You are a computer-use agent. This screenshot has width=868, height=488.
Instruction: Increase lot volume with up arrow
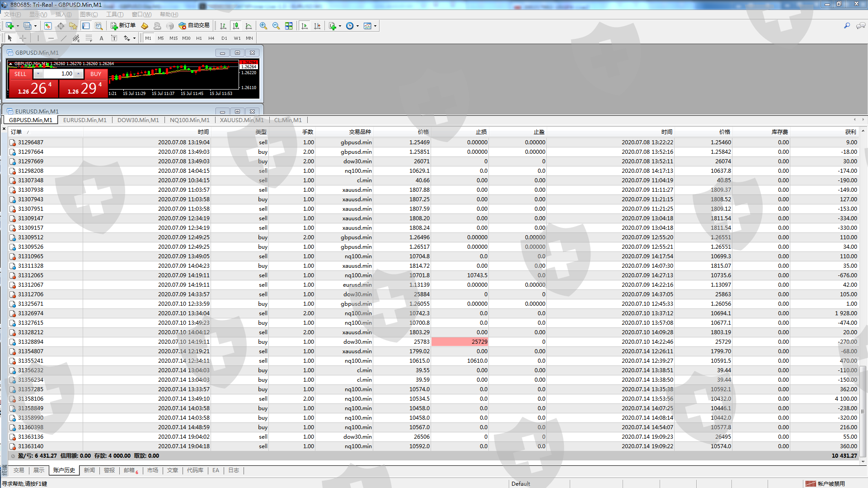[78, 74]
